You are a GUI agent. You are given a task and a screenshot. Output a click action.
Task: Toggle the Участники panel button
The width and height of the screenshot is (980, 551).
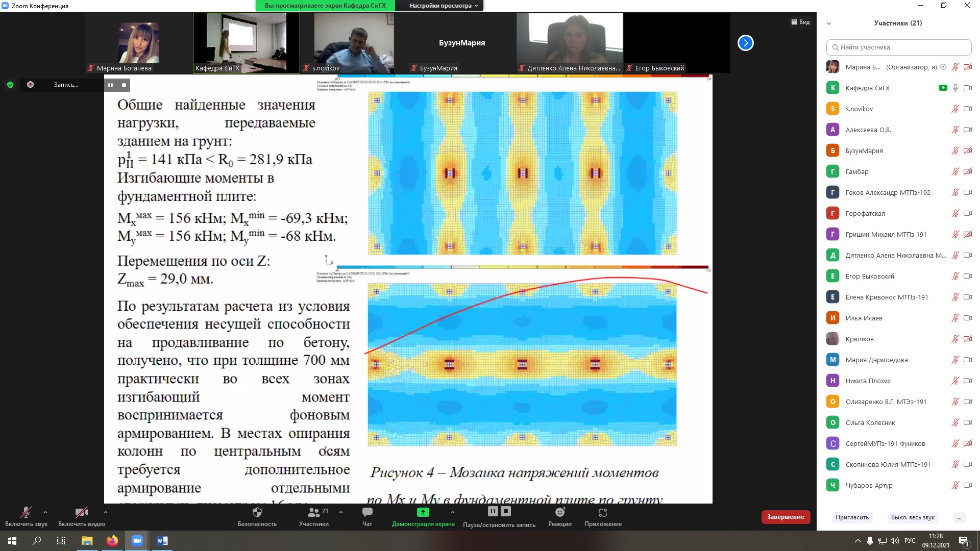pos(314,516)
